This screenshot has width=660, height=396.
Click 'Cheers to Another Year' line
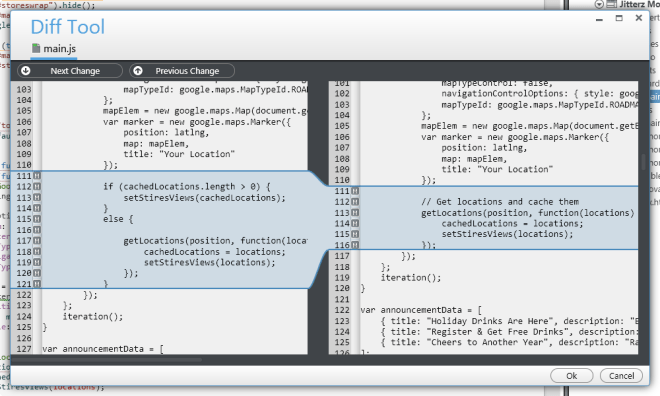click(x=509, y=343)
